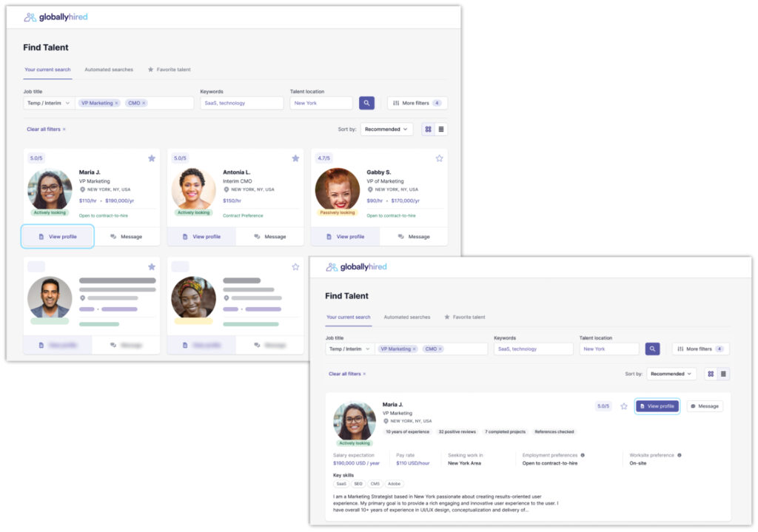
Task: Message Gabby S. from her card
Action: [414, 237]
